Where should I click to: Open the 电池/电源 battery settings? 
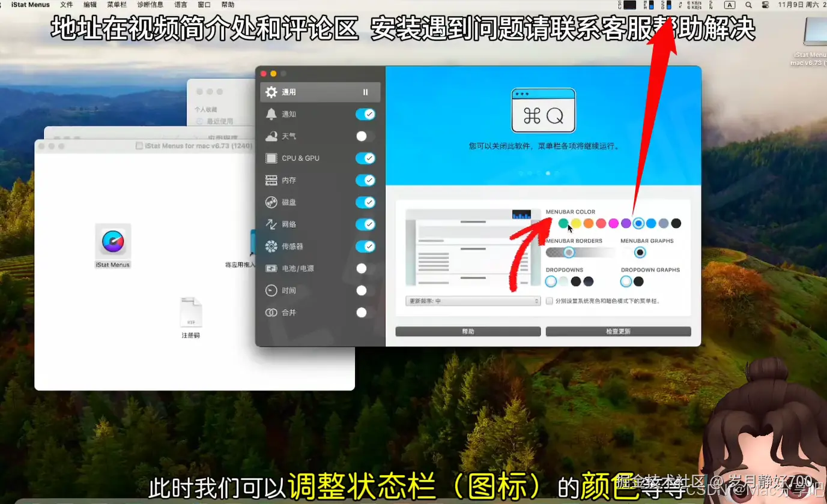click(271, 268)
